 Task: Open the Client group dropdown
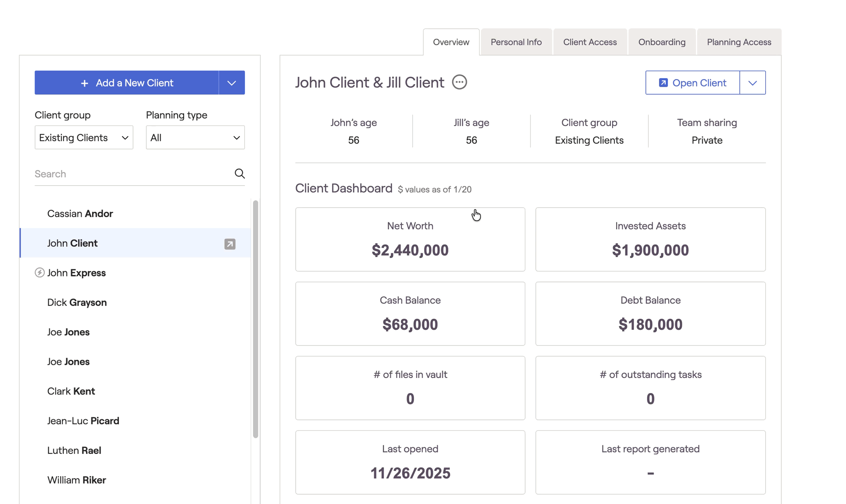[84, 137]
